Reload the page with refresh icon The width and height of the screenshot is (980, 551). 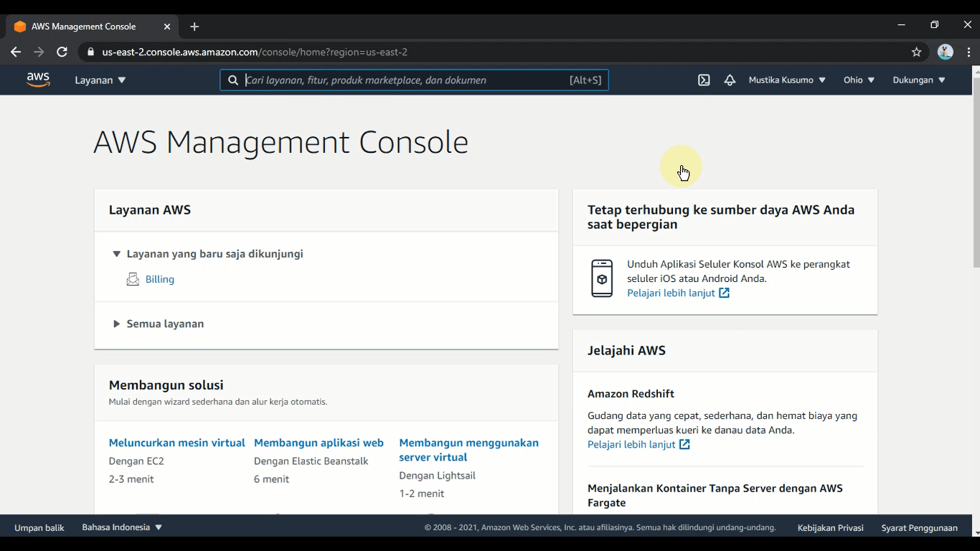62,52
